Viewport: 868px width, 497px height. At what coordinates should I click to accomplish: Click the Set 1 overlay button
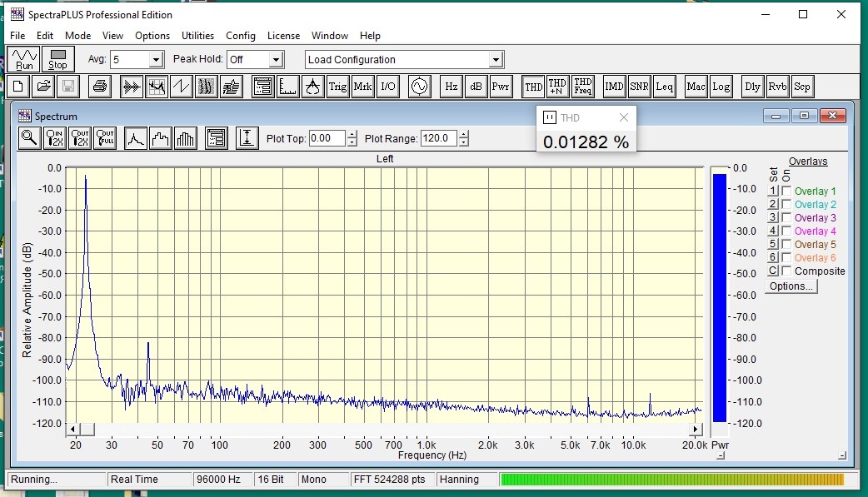coord(773,191)
